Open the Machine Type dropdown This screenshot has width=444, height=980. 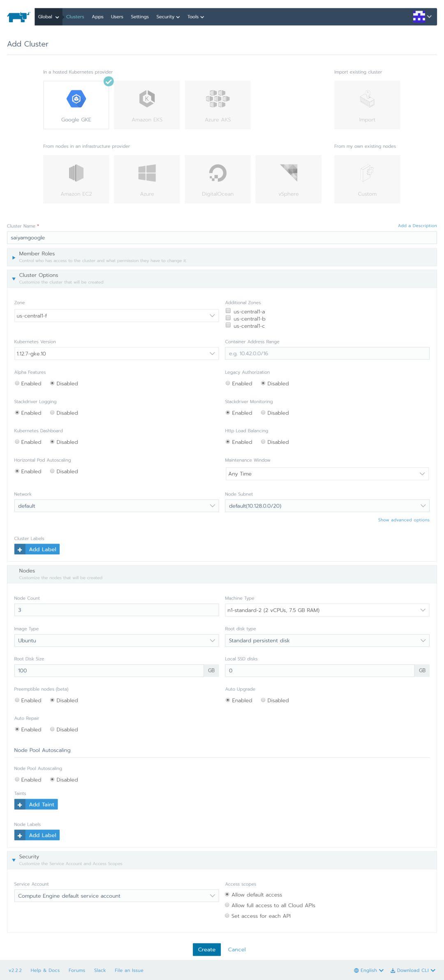pyautogui.click(x=327, y=610)
